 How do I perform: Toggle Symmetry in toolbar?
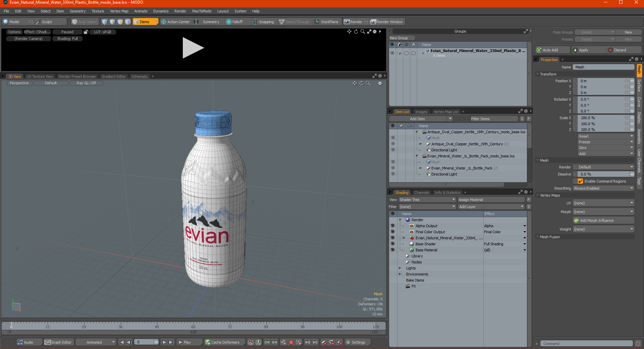point(207,22)
